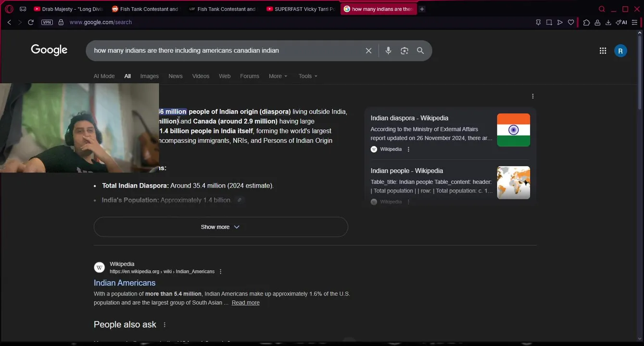
Task: Click the Read more link
Action: [x=245, y=303]
